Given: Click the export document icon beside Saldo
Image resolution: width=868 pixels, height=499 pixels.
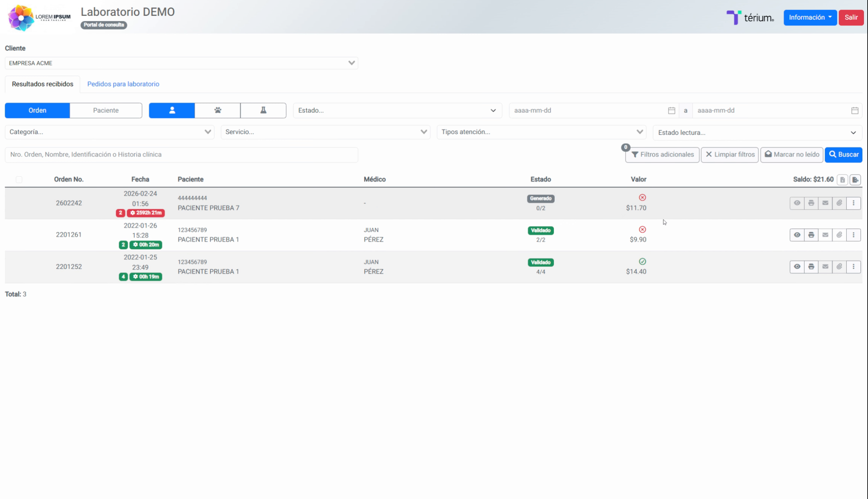Looking at the screenshot, I should (x=855, y=180).
